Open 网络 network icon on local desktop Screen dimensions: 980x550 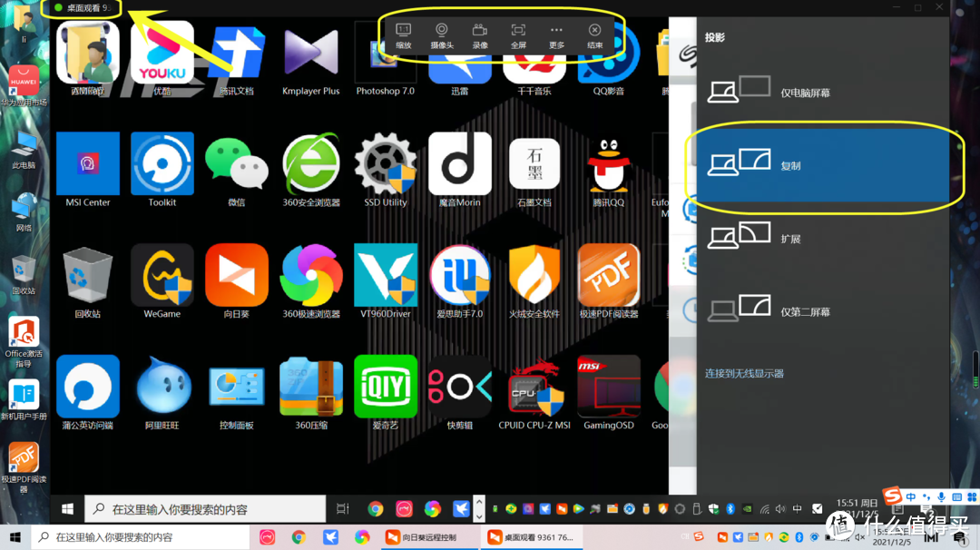(24, 212)
